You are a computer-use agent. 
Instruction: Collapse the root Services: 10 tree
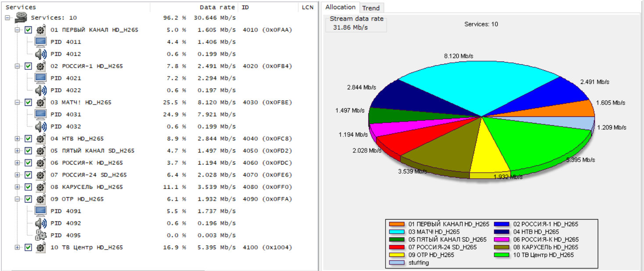click(7, 18)
